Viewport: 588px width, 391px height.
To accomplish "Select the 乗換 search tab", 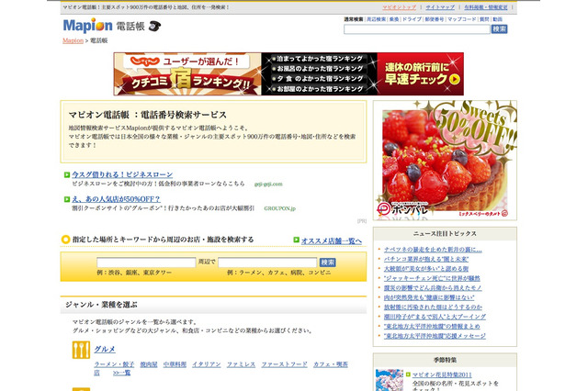I will 394,19.
